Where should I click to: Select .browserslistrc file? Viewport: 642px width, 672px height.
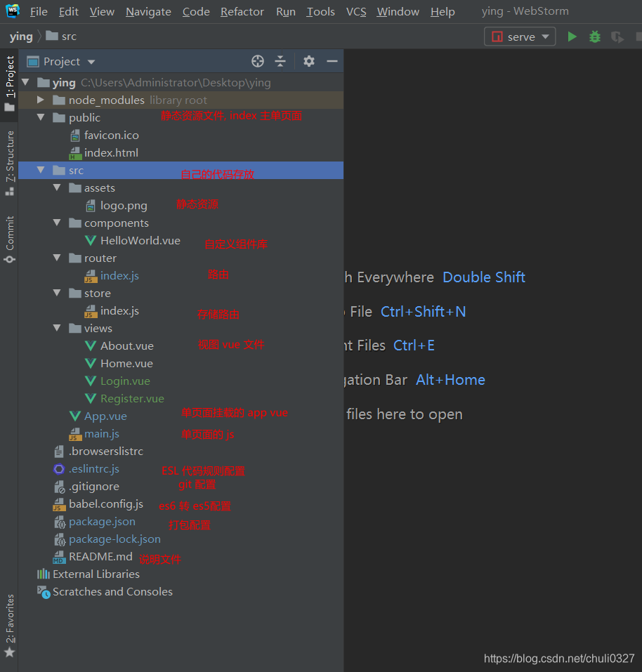pos(106,452)
